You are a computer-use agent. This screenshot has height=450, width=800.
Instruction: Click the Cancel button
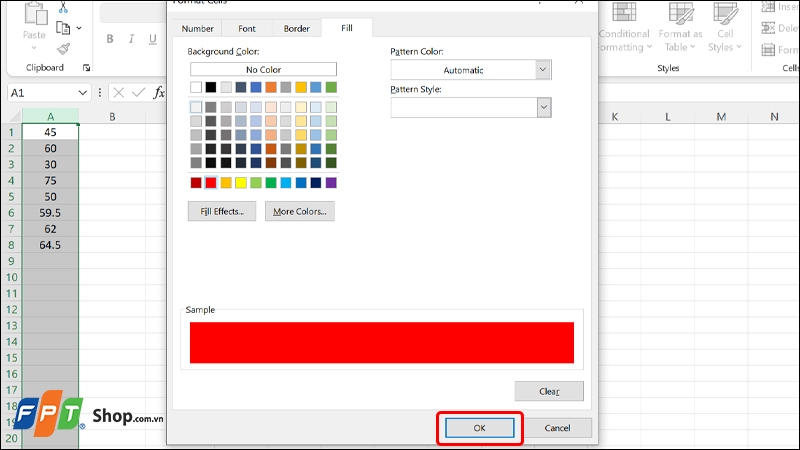[557, 428]
